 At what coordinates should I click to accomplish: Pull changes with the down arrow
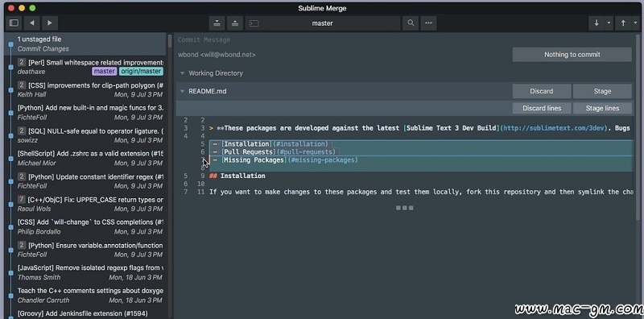[597, 23]
